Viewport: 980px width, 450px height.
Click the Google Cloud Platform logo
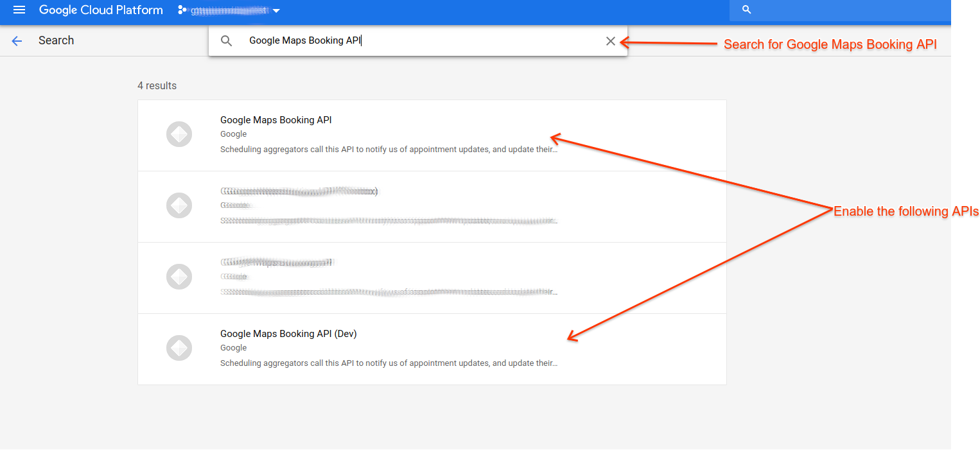pos(101,10)
